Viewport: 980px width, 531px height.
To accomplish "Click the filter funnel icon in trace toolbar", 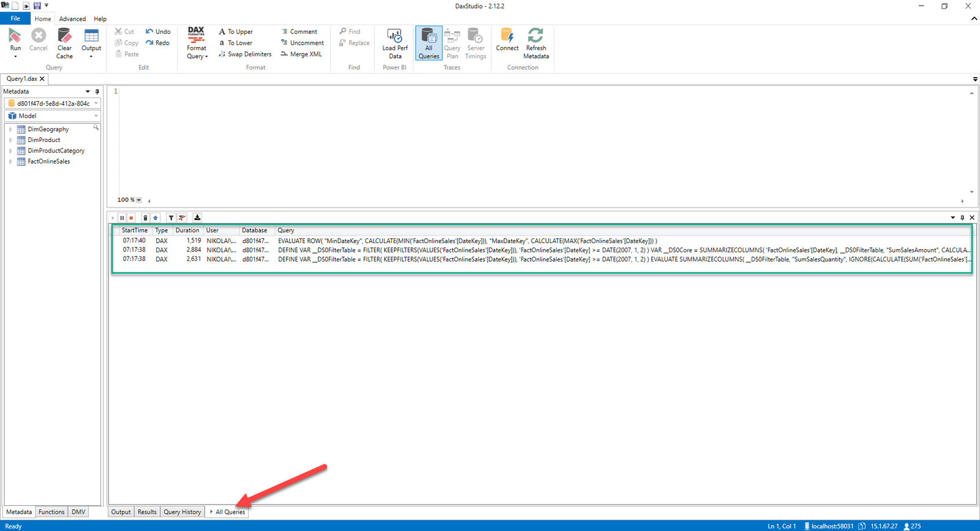I will click(171, 218).
